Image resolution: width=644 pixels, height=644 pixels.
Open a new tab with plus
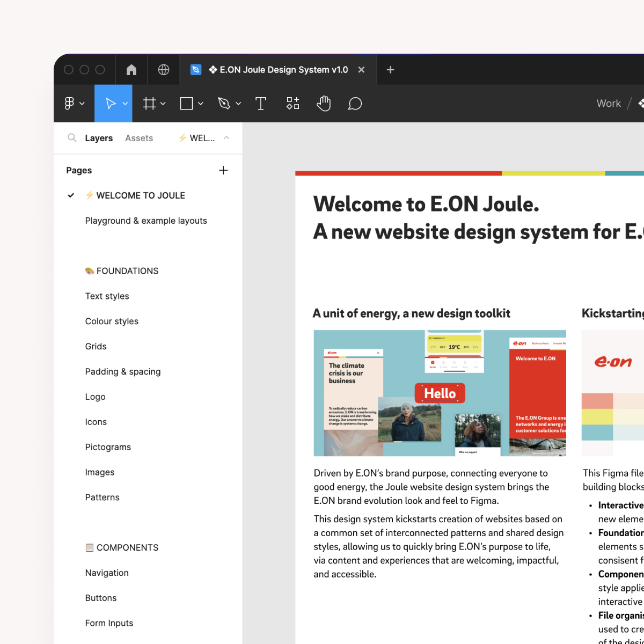coord(391,70)
